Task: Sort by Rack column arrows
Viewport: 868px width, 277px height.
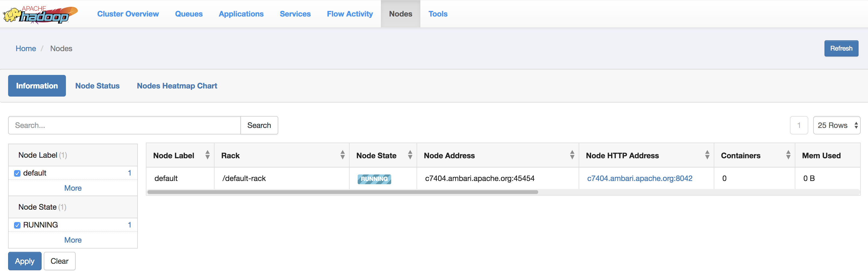Action: (342, 155)
